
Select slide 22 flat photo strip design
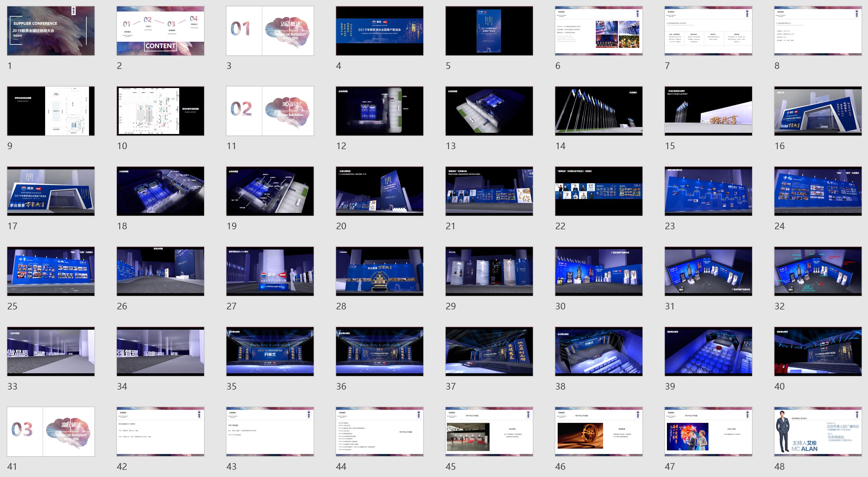tap(599, 191)
